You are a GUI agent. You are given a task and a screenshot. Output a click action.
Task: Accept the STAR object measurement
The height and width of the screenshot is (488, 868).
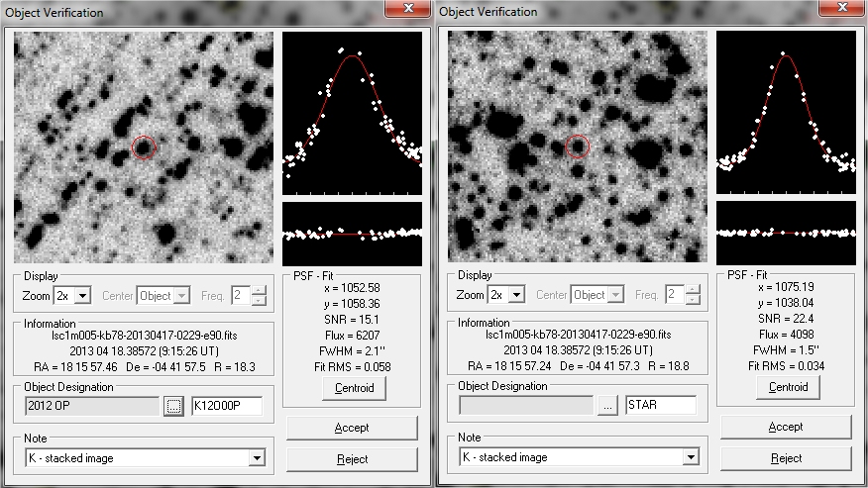pos(786,428)
